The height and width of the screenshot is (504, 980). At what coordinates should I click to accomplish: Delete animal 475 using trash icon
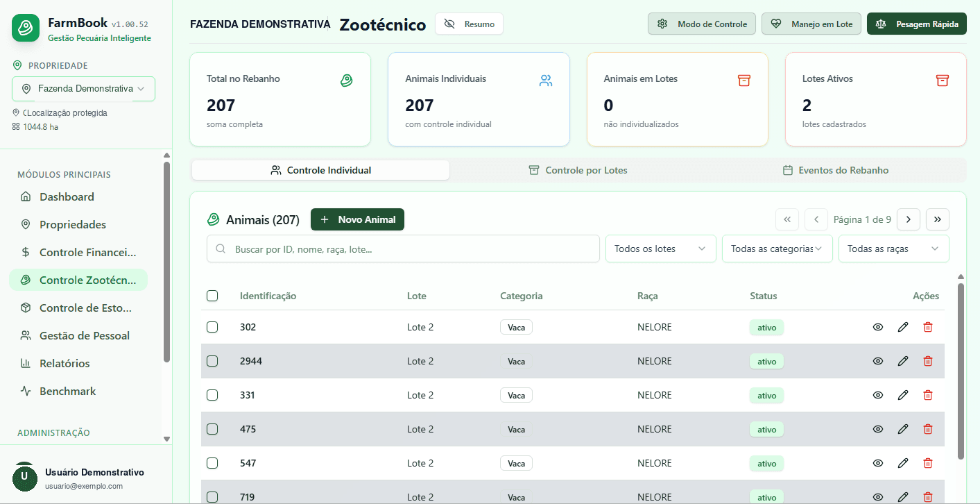coord(928,429)
